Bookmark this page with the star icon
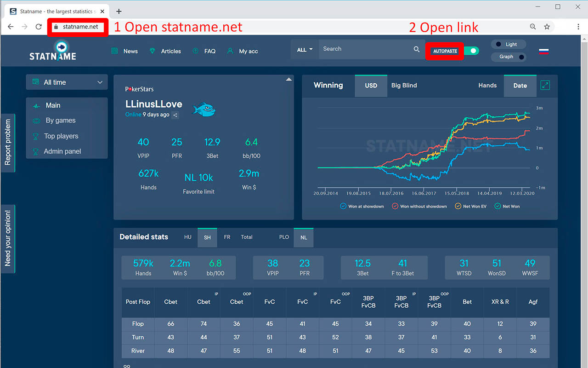The height and width of the screenshot is (368, 588). tap(547, 27)
